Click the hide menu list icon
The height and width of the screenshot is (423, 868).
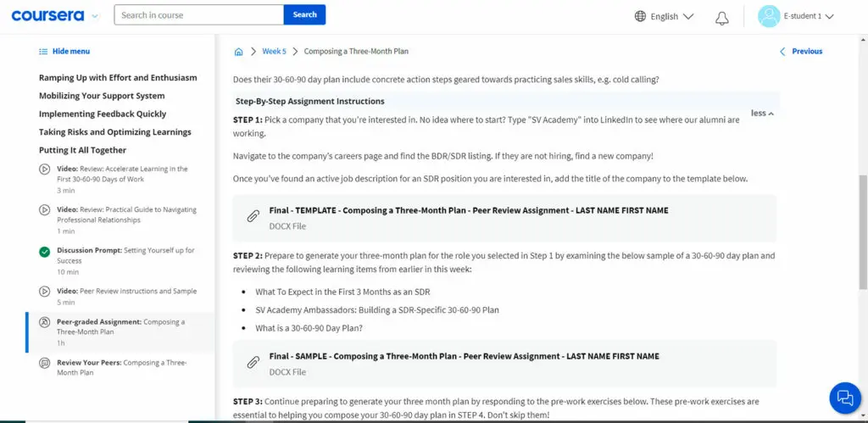click(x=43, y=52)
